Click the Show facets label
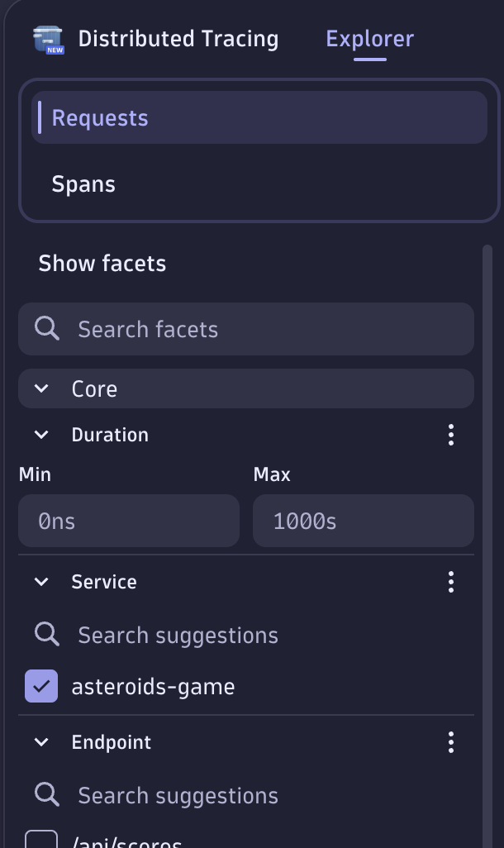 102,263
